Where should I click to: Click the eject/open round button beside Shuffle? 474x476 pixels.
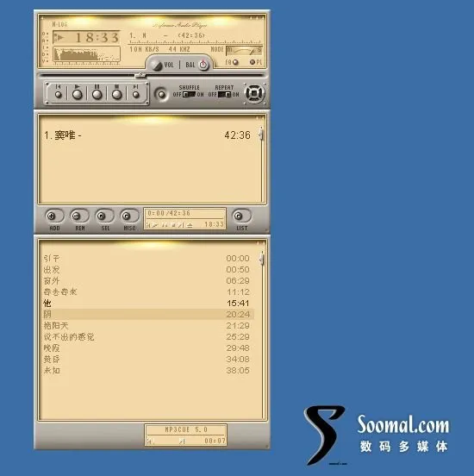(161, 94)
